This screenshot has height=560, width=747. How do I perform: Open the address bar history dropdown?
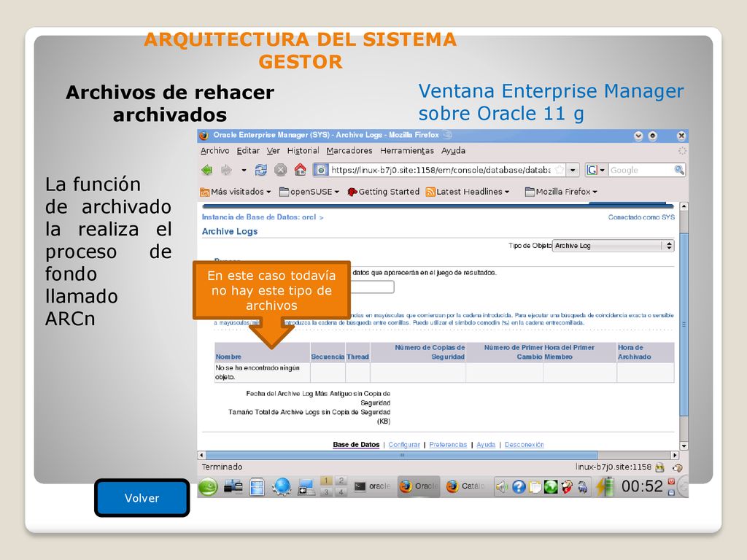point(573,170)
